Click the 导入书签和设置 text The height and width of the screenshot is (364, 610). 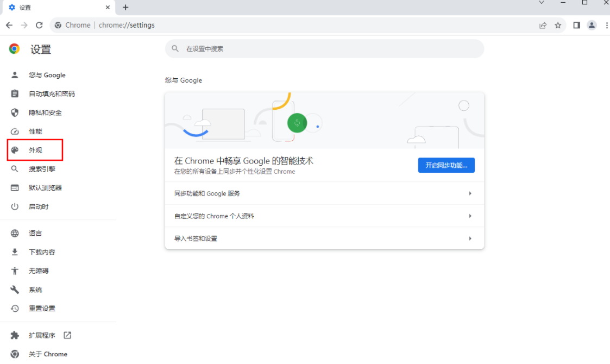[196, 239]
